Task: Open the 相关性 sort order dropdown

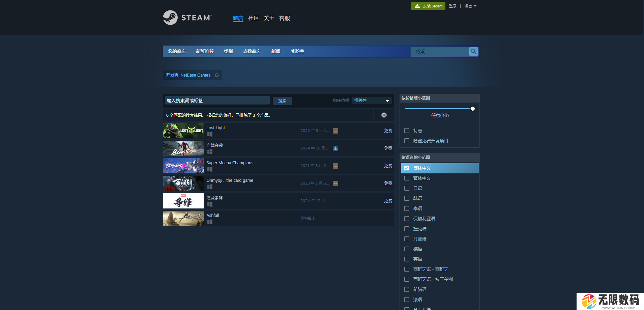Action: (x=372, y=101)
